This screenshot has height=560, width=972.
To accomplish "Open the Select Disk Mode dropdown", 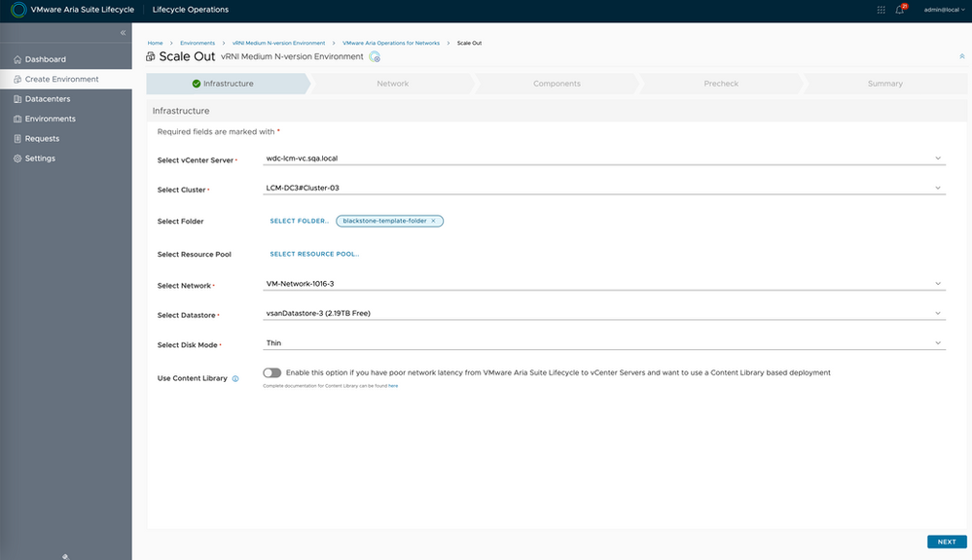I will click(x=938, y=342).
